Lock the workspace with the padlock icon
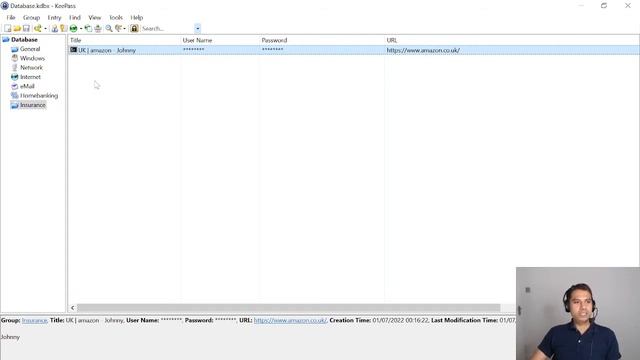Screen dimensions: 640x360 click(x=134, y=28)
